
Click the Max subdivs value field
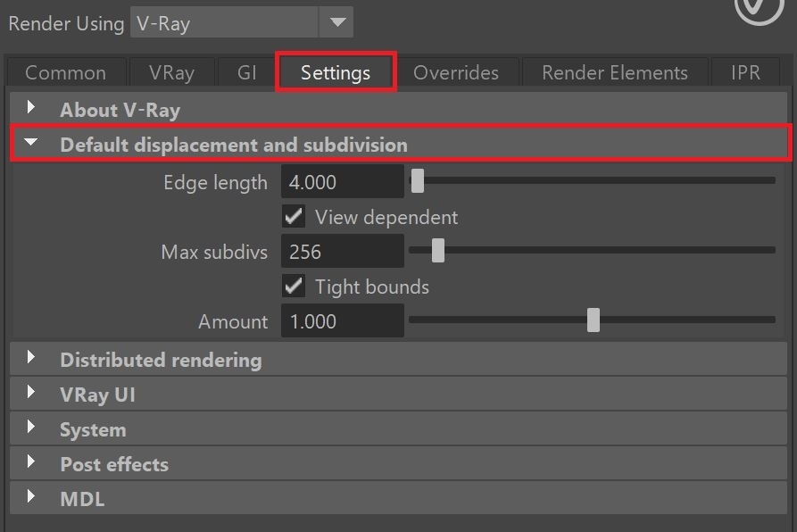click(x=343, y=252)
